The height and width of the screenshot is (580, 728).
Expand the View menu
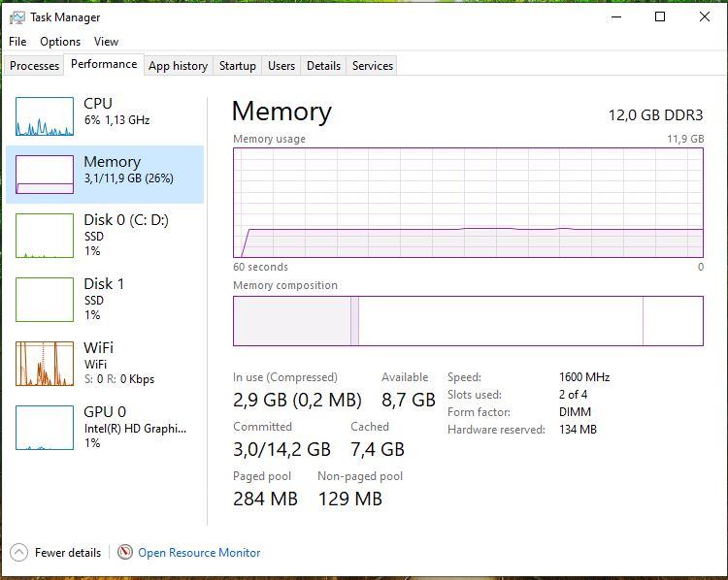click(106, 42)
